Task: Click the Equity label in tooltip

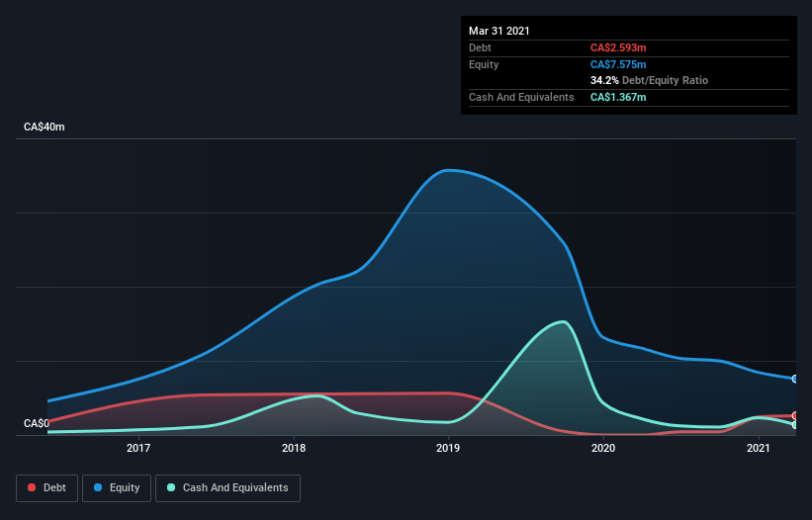Action: tap(484, 64)
